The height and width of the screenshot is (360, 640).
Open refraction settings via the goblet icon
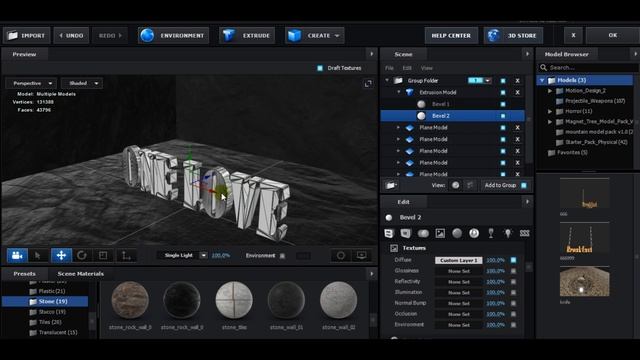tap(491, 233)
